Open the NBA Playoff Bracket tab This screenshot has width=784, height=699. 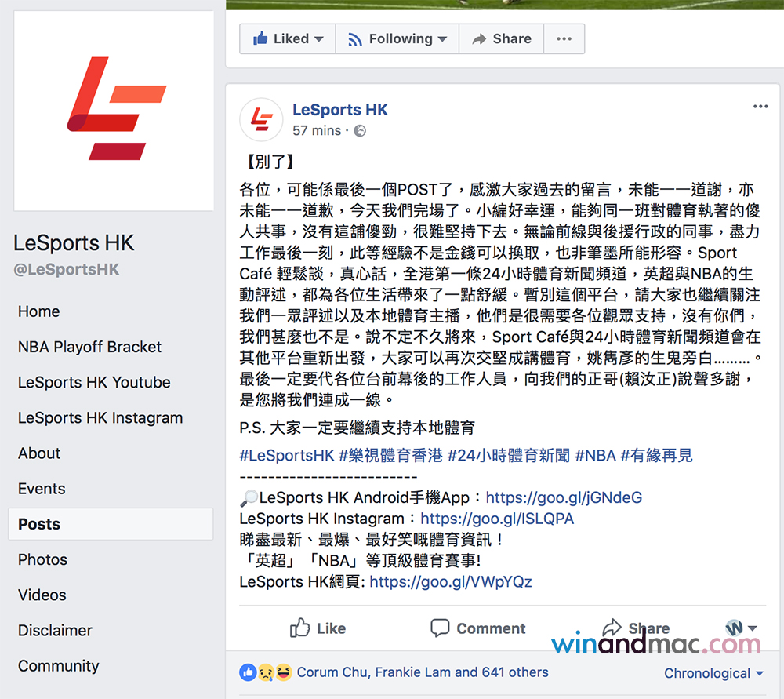click(x=89, y=347)
